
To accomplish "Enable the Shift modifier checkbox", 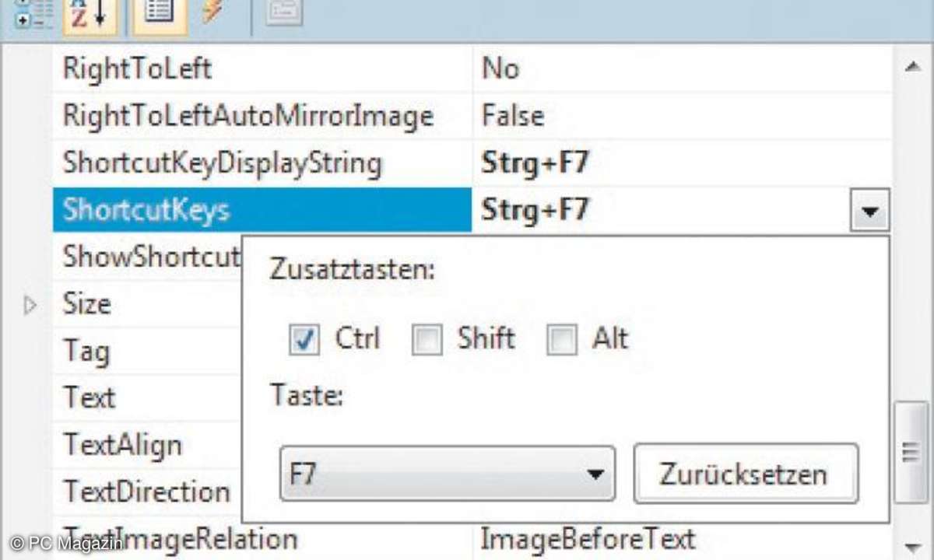I will point(427,341).
